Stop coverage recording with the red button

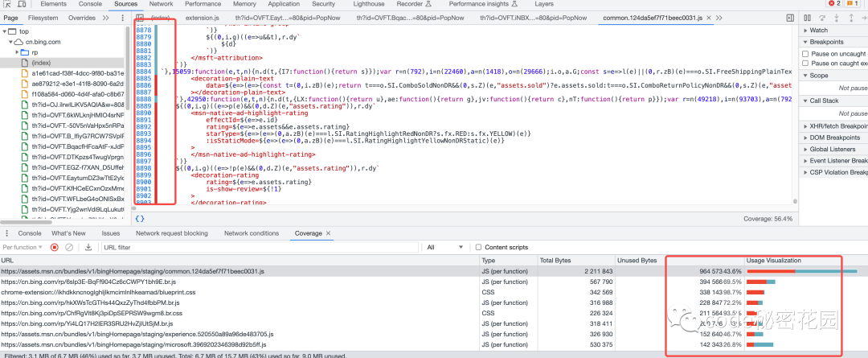[55, 247]
